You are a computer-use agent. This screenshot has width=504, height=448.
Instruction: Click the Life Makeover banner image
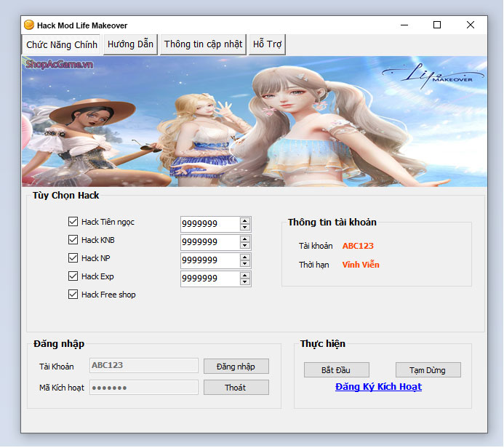coord(255,121)
